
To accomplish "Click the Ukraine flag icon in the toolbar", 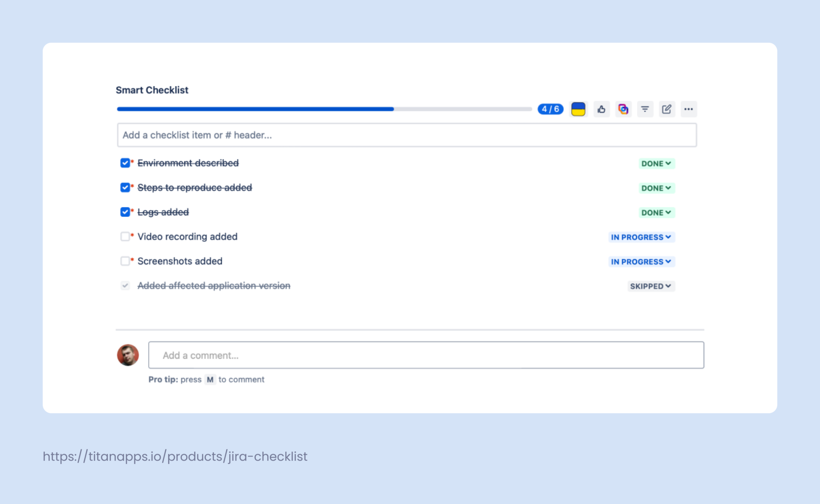I will [578, 109].
